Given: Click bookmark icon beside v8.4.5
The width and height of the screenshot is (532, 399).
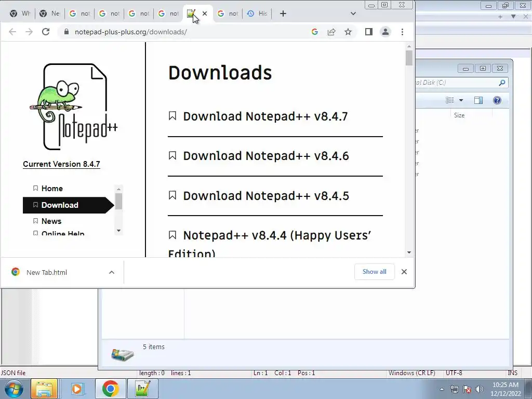Looking at the screenshot, I should coord(172,195).
